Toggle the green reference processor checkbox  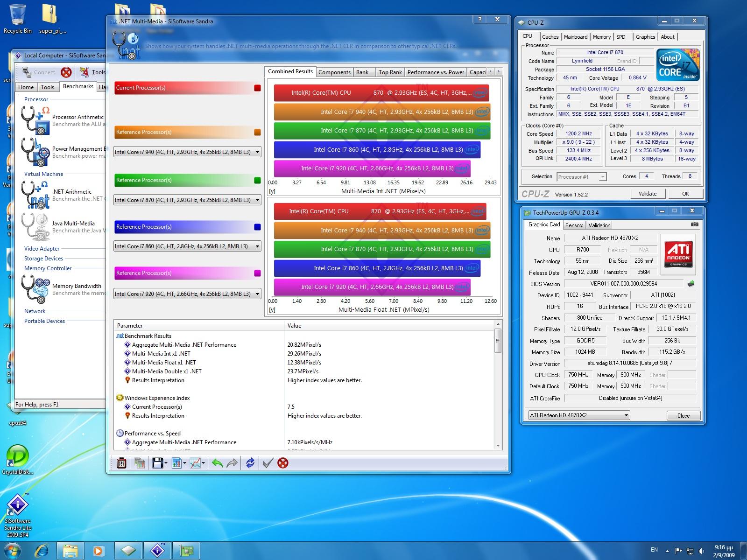pyautogui.click(x=257, y=180)
